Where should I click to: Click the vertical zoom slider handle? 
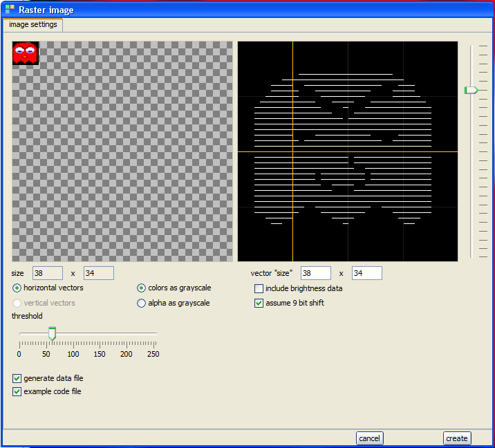pyautogui.click(x=471, y=90)
